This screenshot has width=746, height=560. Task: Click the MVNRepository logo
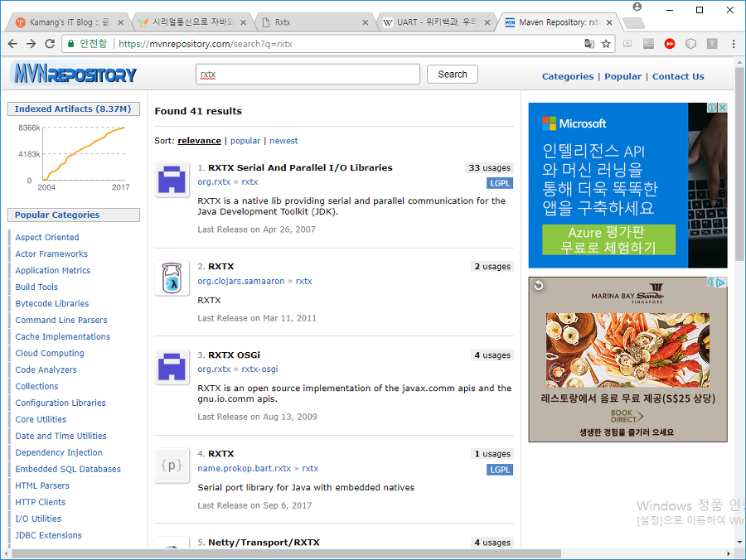click(x=75, y=74)
